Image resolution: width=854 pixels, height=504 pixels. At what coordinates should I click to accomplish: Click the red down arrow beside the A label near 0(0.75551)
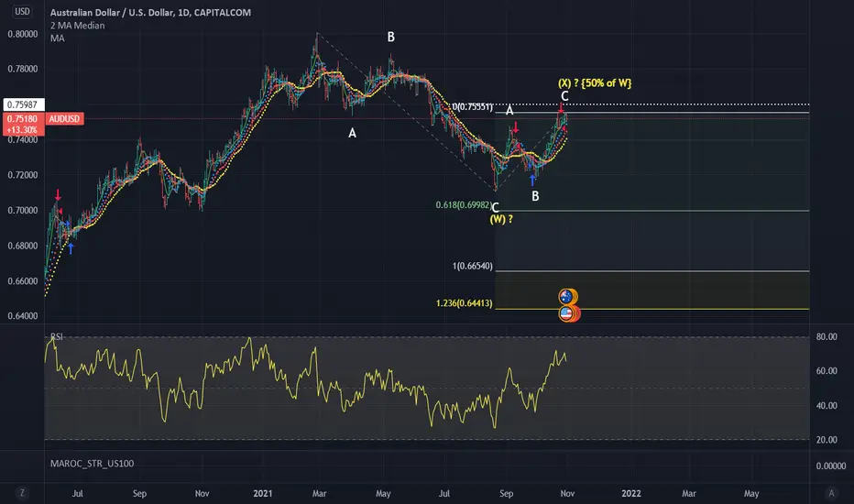tap(516, 128)
